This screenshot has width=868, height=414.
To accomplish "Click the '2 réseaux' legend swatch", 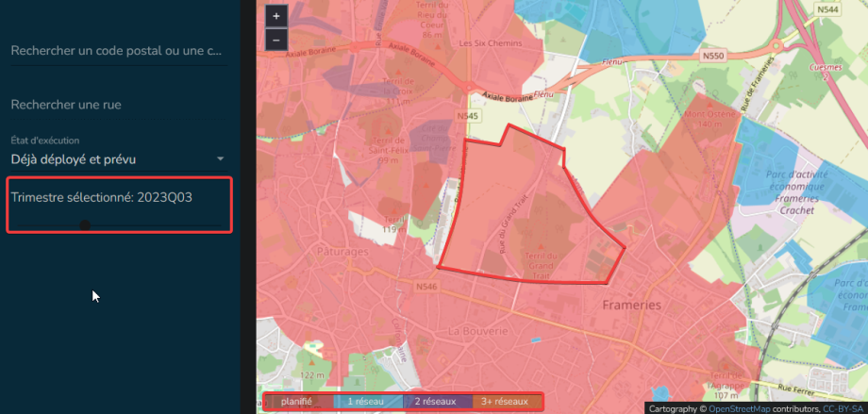I will point(436,402).
